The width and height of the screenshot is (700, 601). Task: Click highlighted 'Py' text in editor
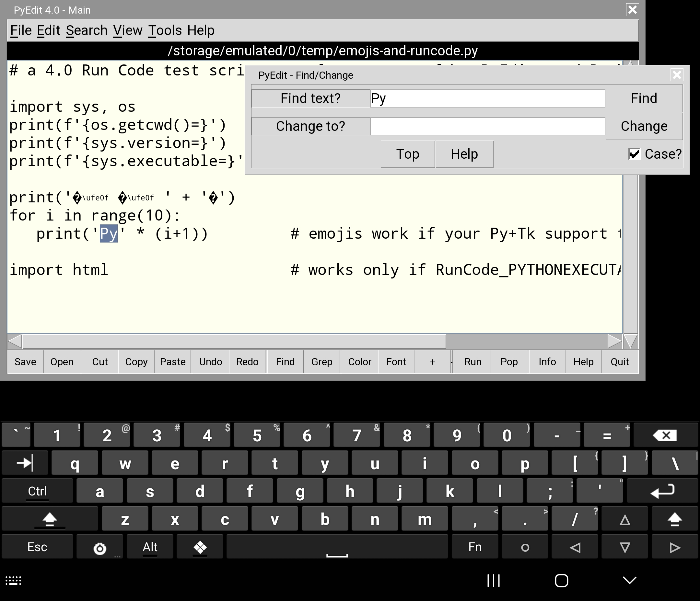coord(109,234)
